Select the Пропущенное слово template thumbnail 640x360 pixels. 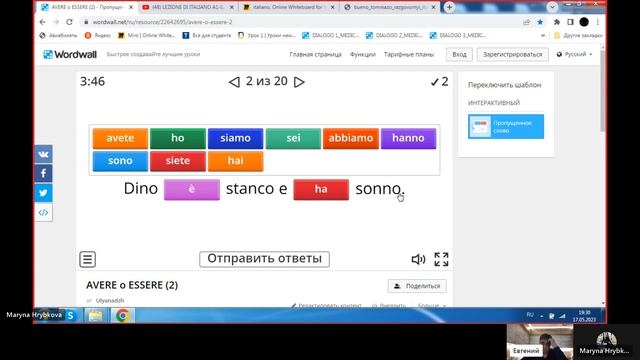pyautogui.click(x=506, y=127)
